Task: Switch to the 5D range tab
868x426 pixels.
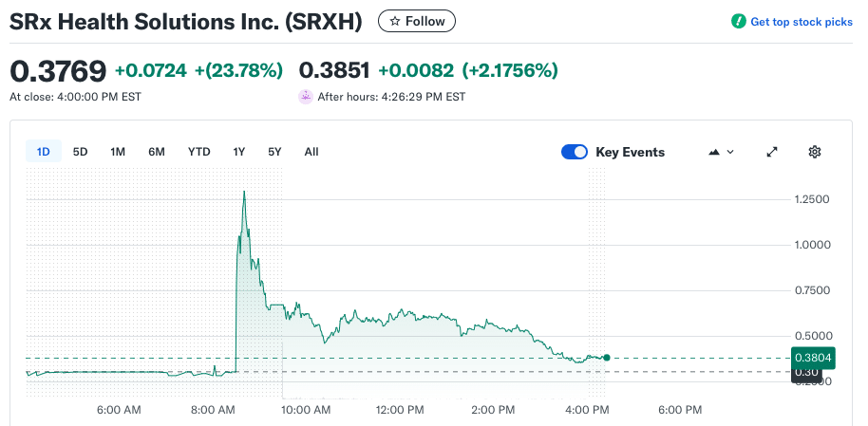Action: [81, 152]
